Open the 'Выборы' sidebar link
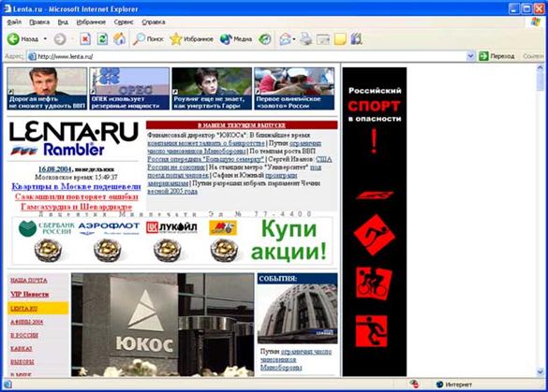Screen dimensions: 548x392 (22, 362)
